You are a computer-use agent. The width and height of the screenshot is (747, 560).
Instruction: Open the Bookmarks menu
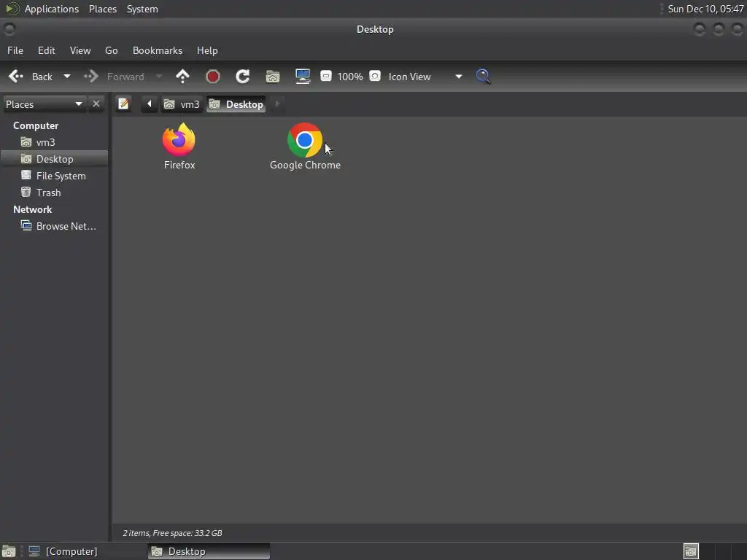(158, 50)
